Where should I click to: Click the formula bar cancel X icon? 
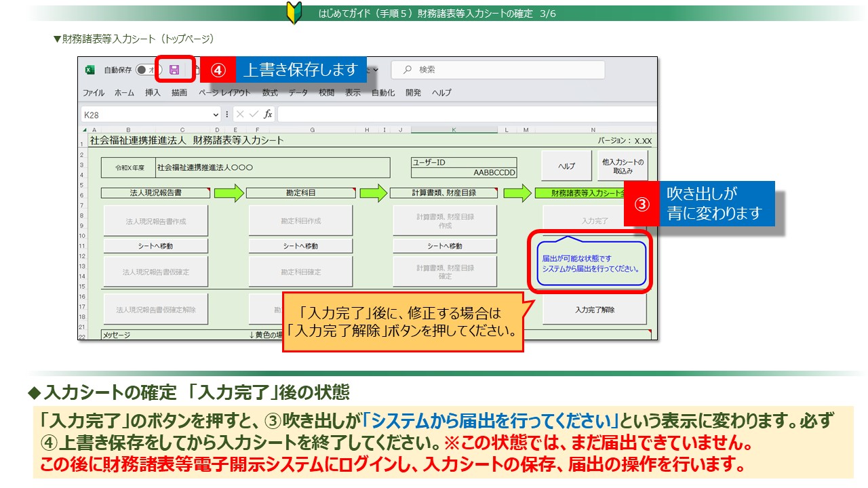point(239,115)
